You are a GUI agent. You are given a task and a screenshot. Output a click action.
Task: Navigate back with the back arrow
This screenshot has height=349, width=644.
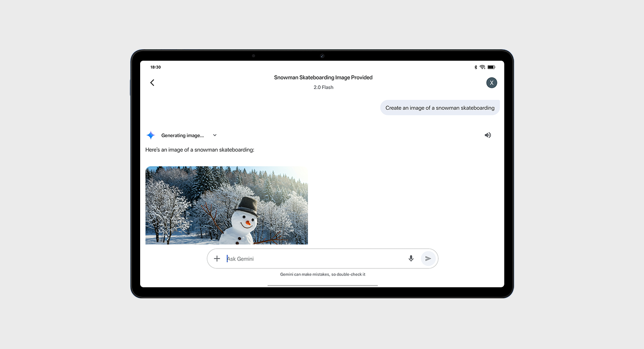coord(152,83)
